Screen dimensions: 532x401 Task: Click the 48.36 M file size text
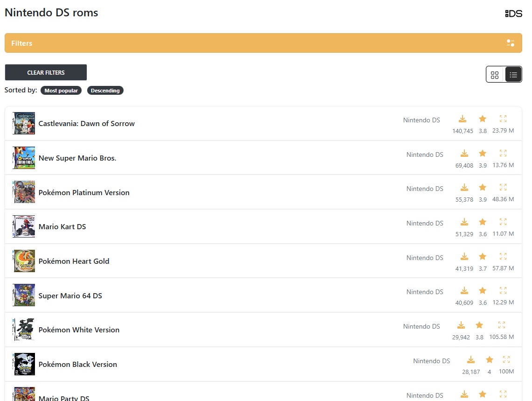click(x=503, y=199)
